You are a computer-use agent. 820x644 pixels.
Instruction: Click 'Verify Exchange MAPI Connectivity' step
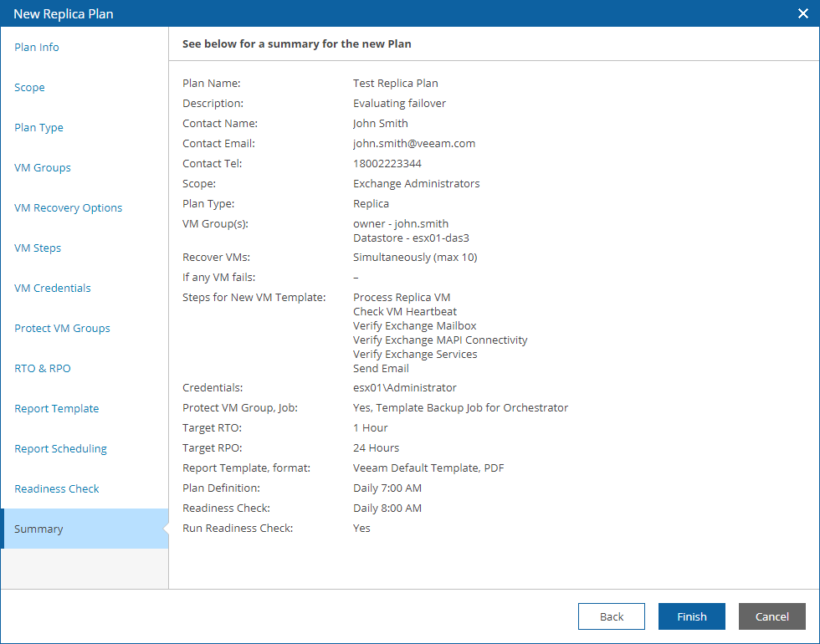pos(440,340)
